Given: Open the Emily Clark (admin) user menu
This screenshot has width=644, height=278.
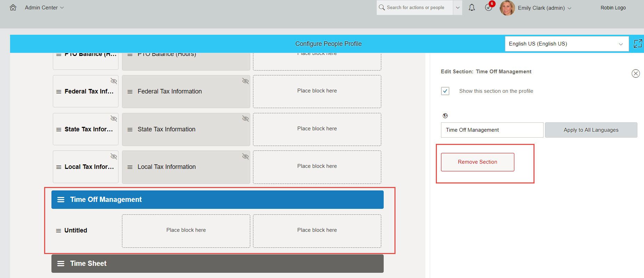Looking at the screenshot, I should [x=544, y=8].
